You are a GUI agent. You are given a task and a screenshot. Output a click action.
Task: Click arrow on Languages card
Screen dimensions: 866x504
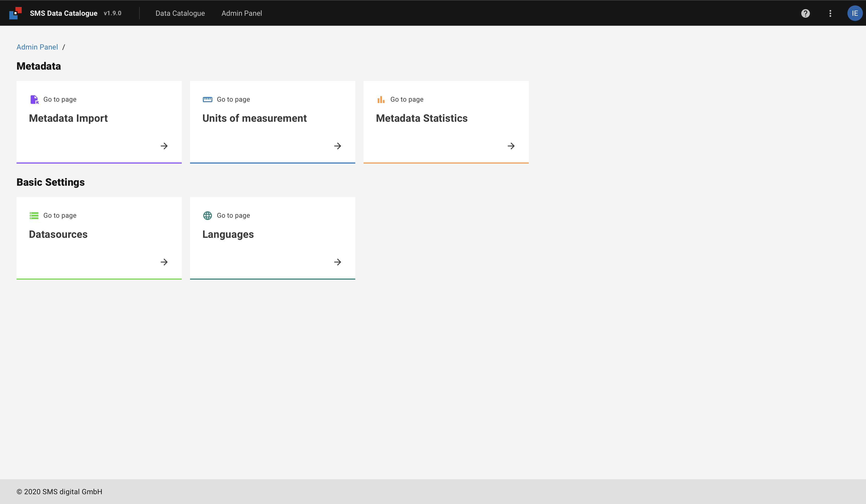[x=338, y=262]
